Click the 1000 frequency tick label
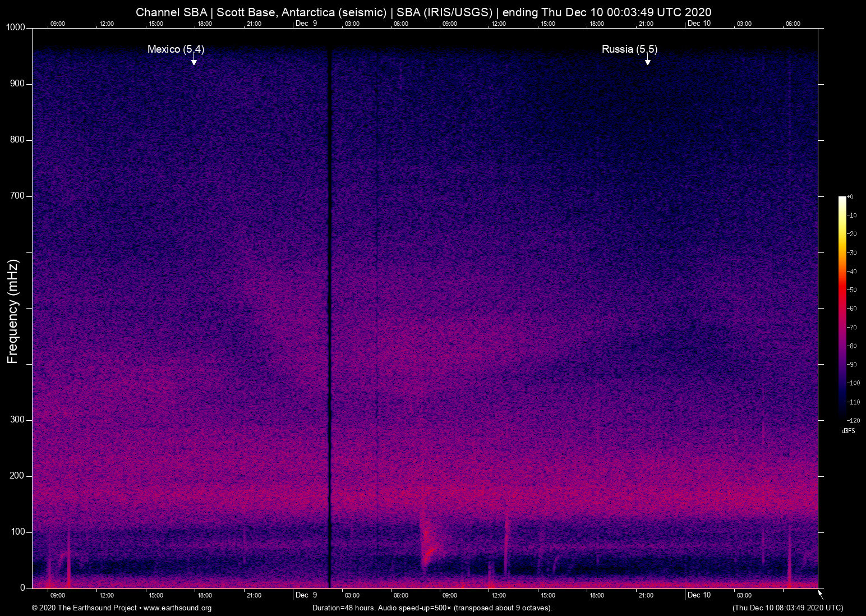The image size is (866, 616). point(15,27)
